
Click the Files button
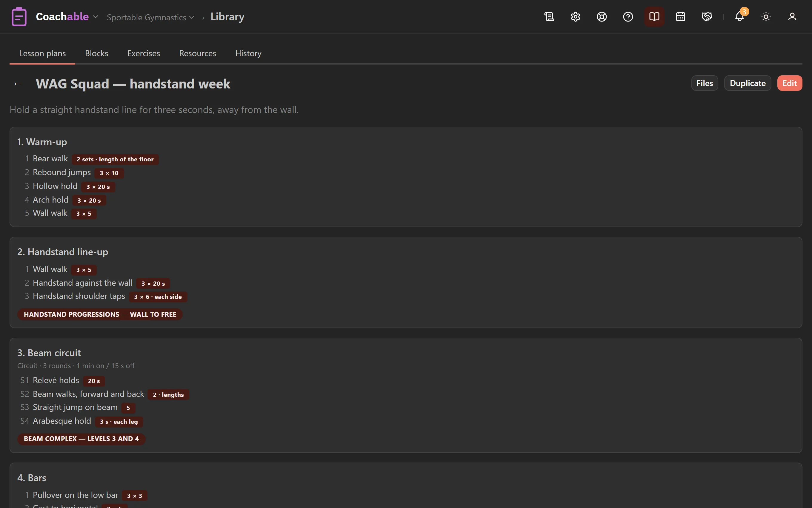click(x=705, y=83)
